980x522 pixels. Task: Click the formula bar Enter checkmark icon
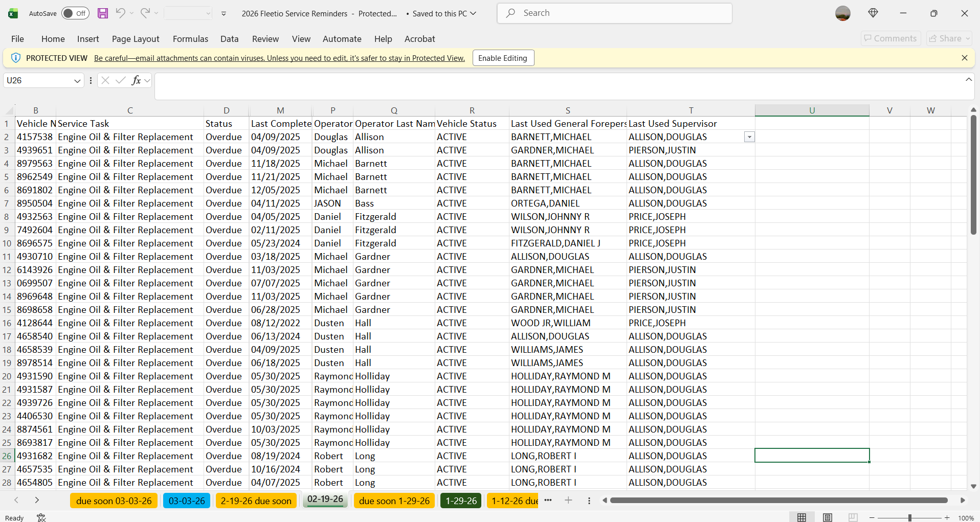[121, 80]
